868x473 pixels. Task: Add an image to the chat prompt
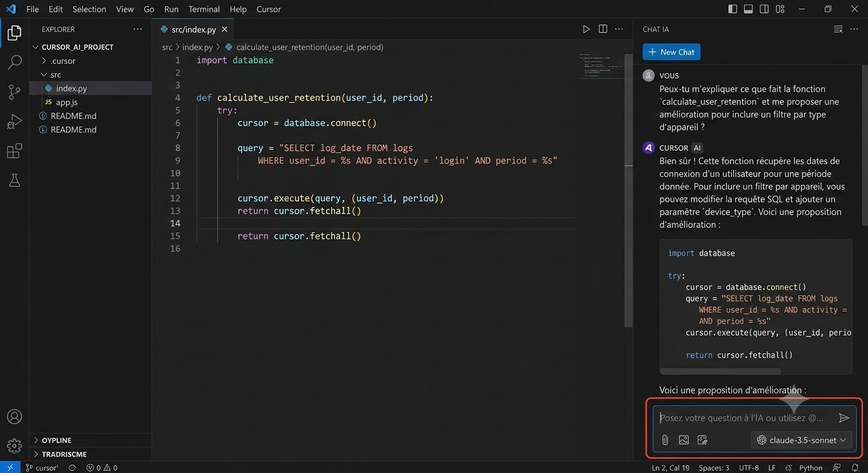[684, 440]
